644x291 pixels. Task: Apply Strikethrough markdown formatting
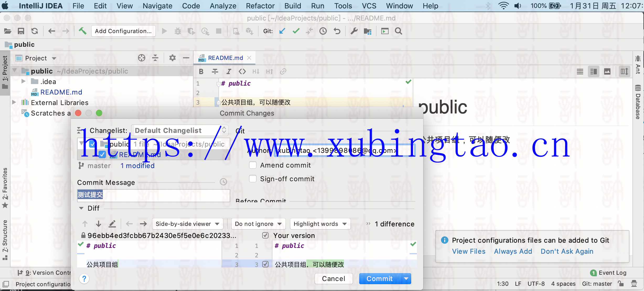(x=215, y=71)
